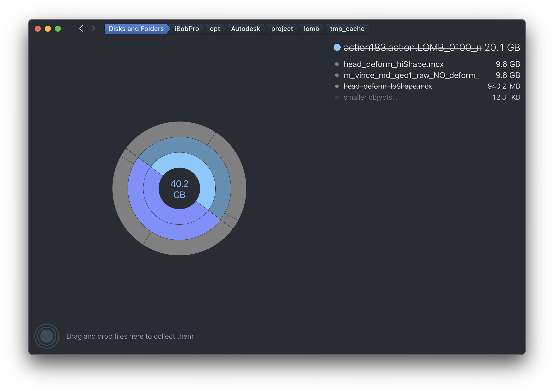Select the lomb breadcrumb segment
The width and height of the screenshot is (554, 392).
pyautogui.click(x=311, y=29)
